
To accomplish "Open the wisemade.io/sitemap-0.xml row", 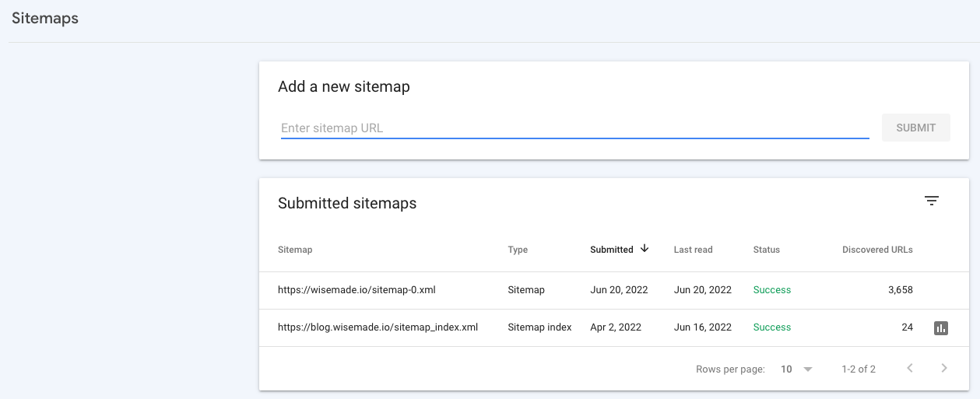I will click(357, 290).
